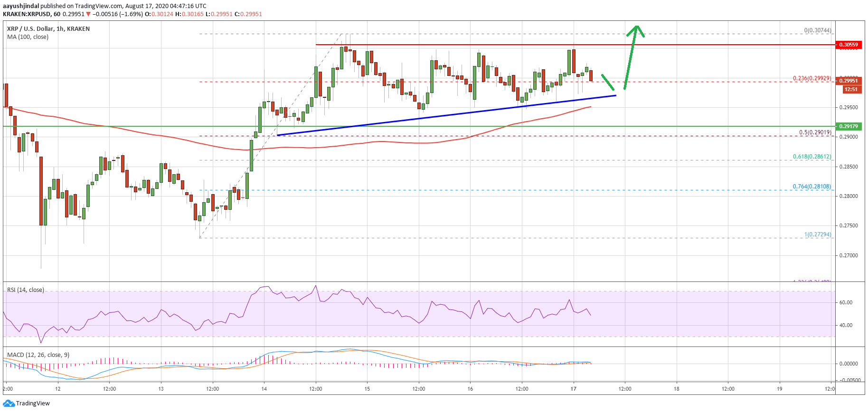Click the 1(0.27294) Fibonacci label
Viewport: 868px width, 412px height.
(x=818, y=234)
